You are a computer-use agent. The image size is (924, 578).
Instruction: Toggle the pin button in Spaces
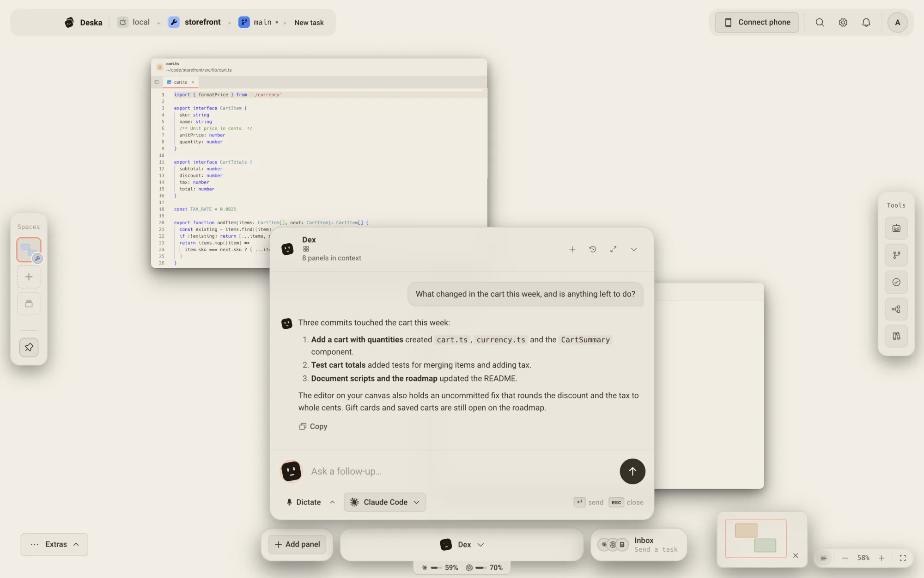click(29, 347)
